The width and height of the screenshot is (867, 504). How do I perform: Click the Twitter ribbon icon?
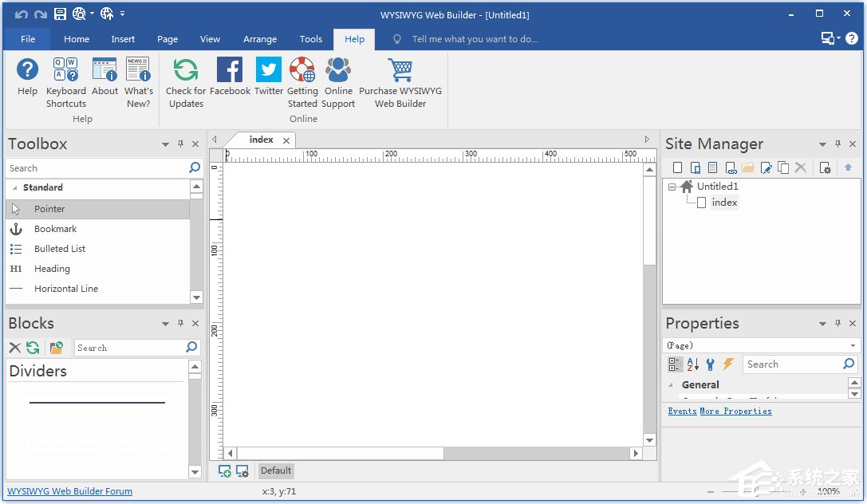pyautogui.click(x=269, y=71)
